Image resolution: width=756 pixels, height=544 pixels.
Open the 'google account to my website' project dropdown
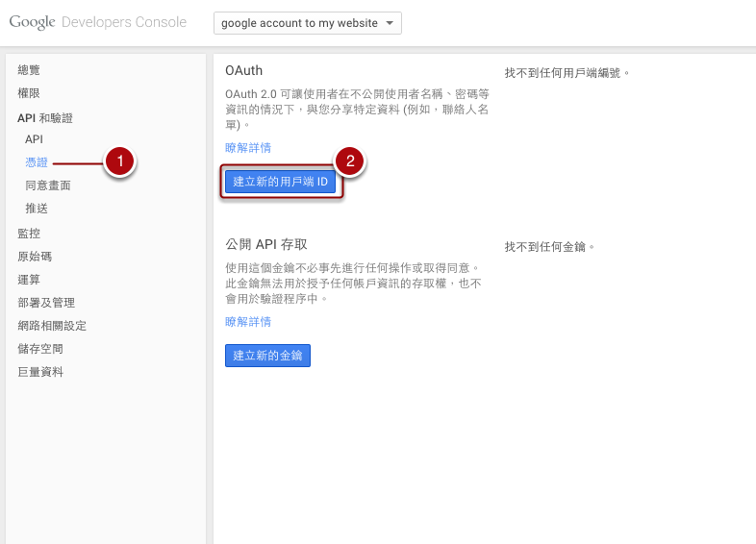pos(307,23)
